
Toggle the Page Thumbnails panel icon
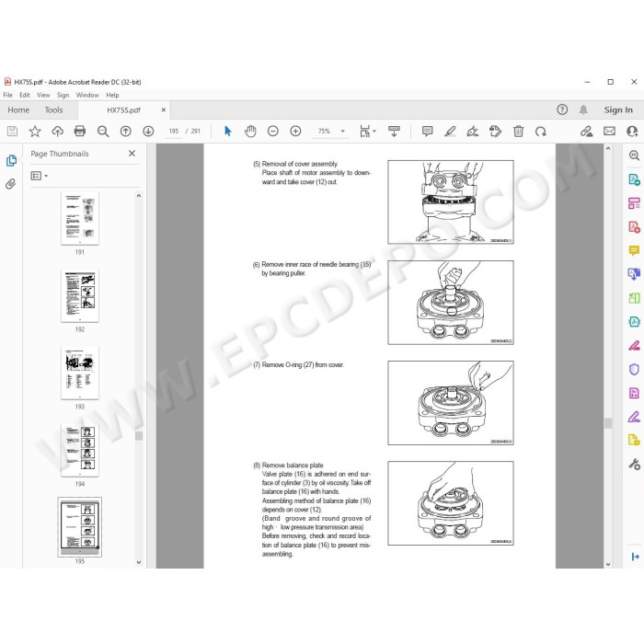pos(11,161)
